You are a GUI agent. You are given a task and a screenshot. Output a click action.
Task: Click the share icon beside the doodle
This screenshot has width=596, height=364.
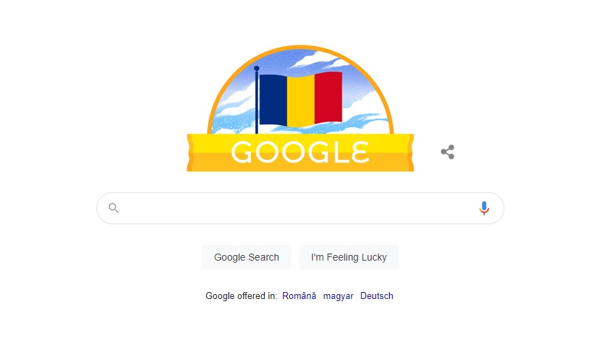click(448, 152)
